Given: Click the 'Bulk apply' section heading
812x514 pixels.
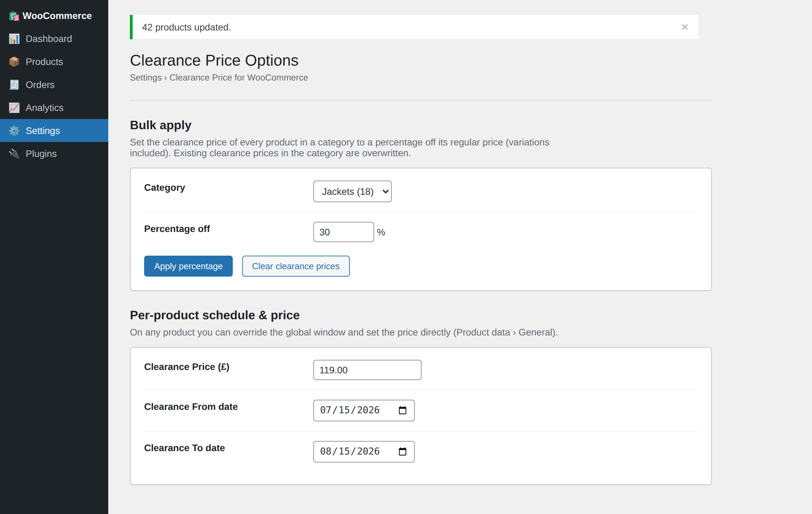Looking at the screenshot, I should (161, 125).
